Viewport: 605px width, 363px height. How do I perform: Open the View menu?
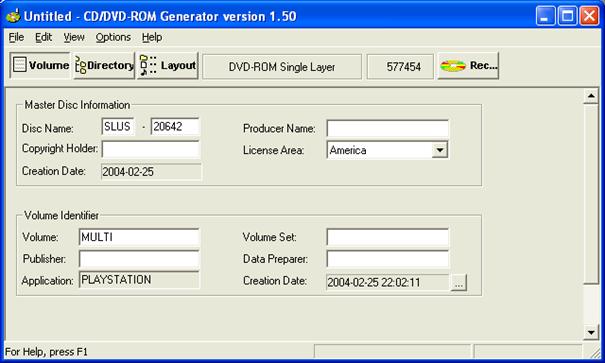coord(74,37)
